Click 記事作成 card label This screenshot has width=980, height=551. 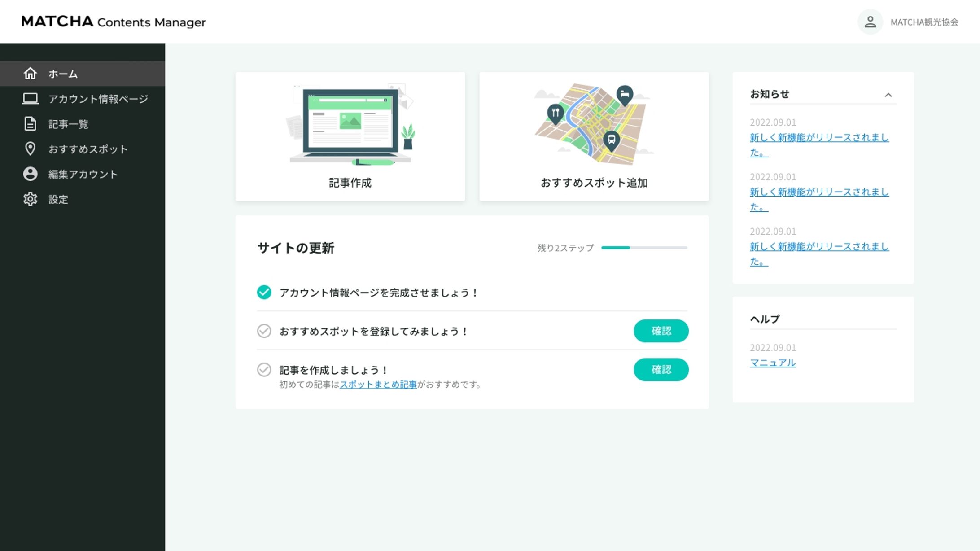pyautogui.click(x=350, y=183)
